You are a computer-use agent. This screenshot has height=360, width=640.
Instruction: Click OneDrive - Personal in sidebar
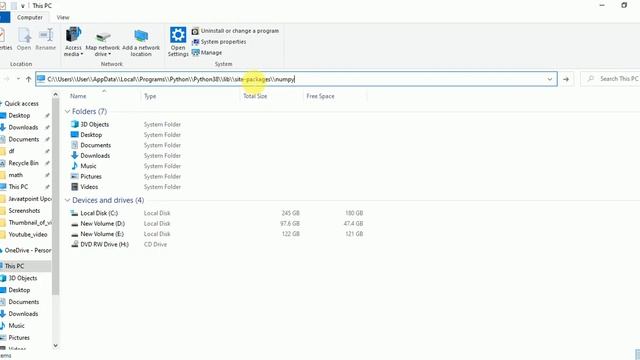click(x=27, y=250)
